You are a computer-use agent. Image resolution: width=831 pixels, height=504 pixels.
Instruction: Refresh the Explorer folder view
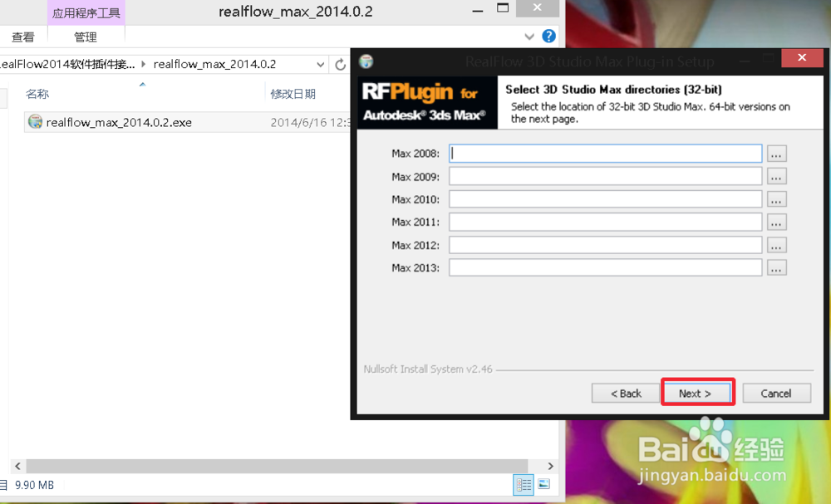340,65
